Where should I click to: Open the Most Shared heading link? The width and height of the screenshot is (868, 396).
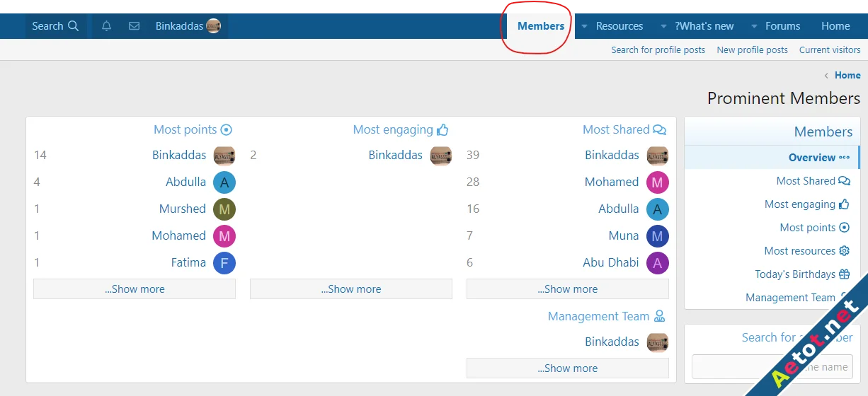(x=616, y=129)
